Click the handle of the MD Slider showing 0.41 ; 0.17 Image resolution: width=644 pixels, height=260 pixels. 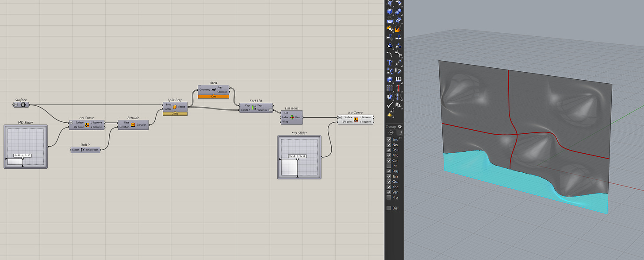point(22,159)
